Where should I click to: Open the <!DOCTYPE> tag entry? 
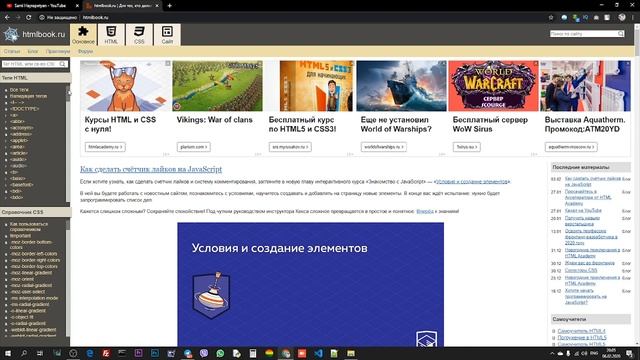coord(24,109)
